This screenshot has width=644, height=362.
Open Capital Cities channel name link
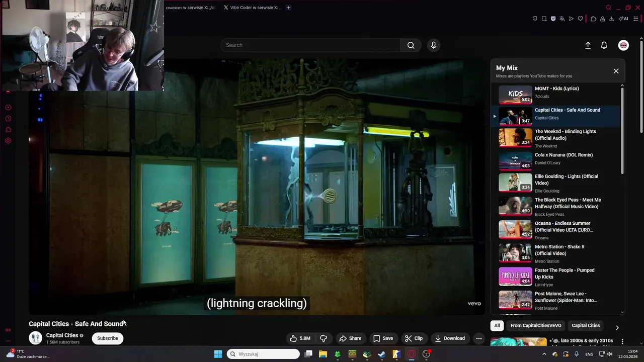point(62,335)
